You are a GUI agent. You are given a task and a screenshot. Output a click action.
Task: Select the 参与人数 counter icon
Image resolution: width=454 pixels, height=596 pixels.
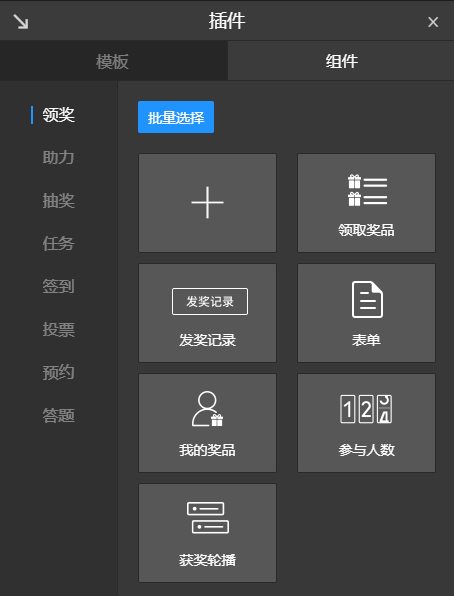366,409
